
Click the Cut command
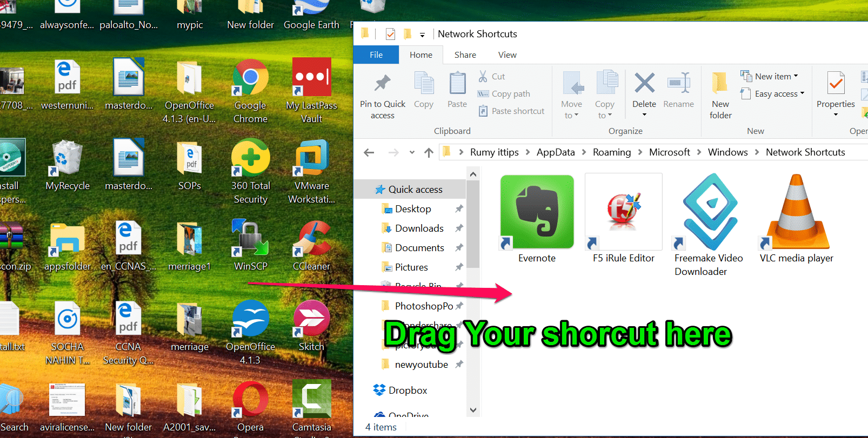click(x=492, y=77)
